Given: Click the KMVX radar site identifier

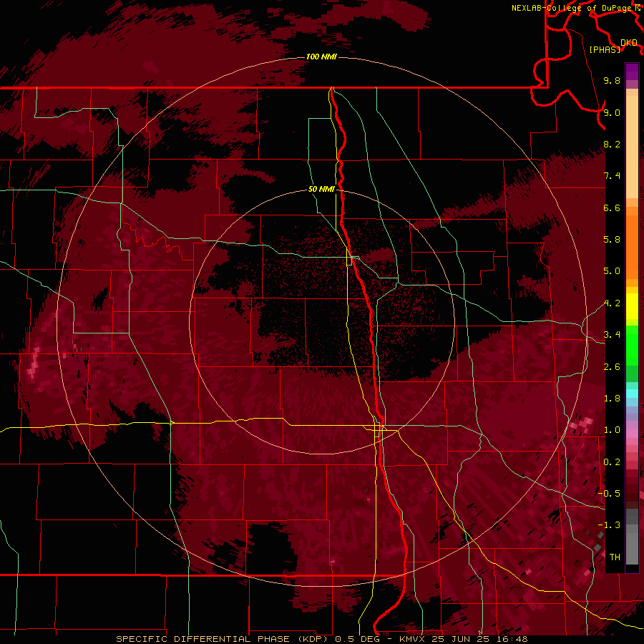Looking at the screenshot, I should pyautogui.click(x=413, y=639).
